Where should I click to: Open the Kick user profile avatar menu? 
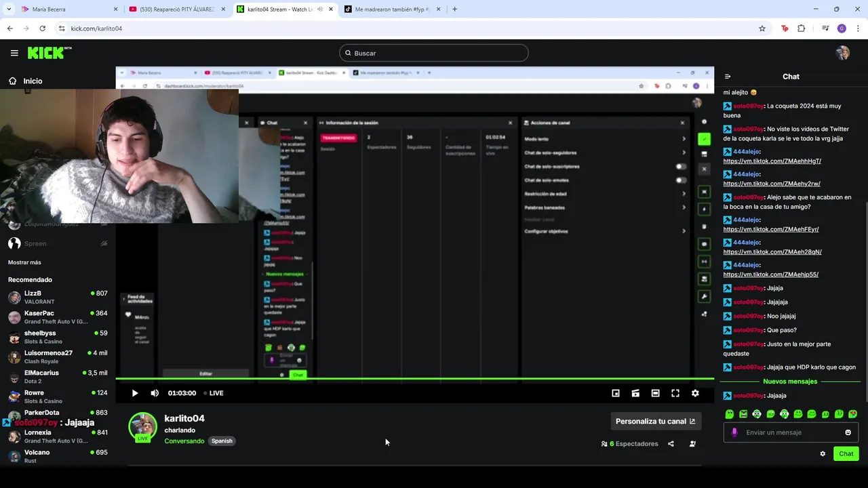(x=843, y=53)
